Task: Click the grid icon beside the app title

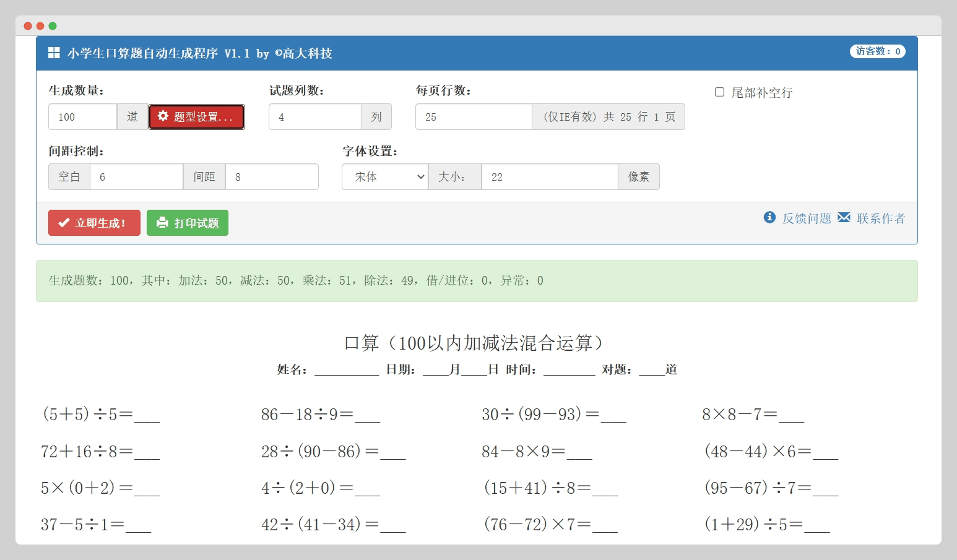Action: click(54, 53)
